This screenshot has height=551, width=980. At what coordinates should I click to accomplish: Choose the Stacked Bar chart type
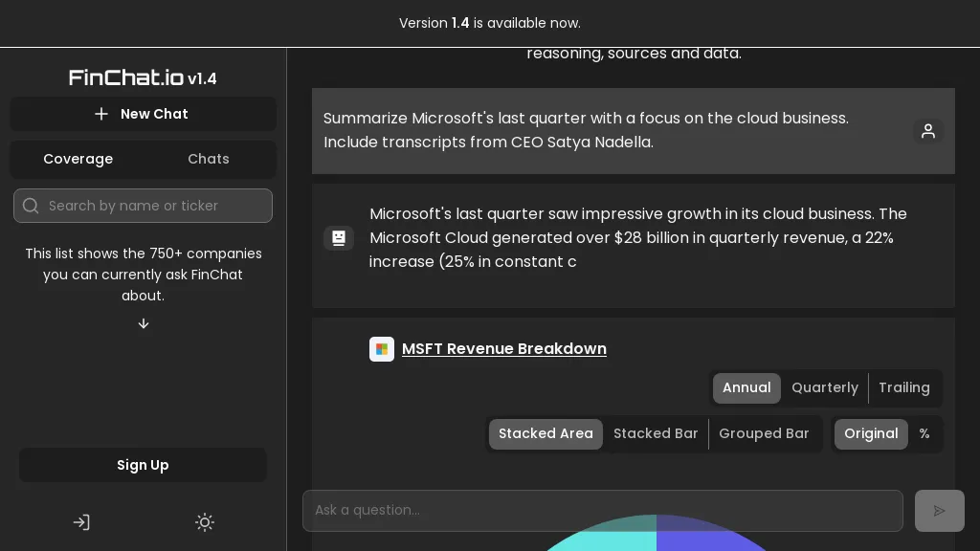tap(656, 433)
